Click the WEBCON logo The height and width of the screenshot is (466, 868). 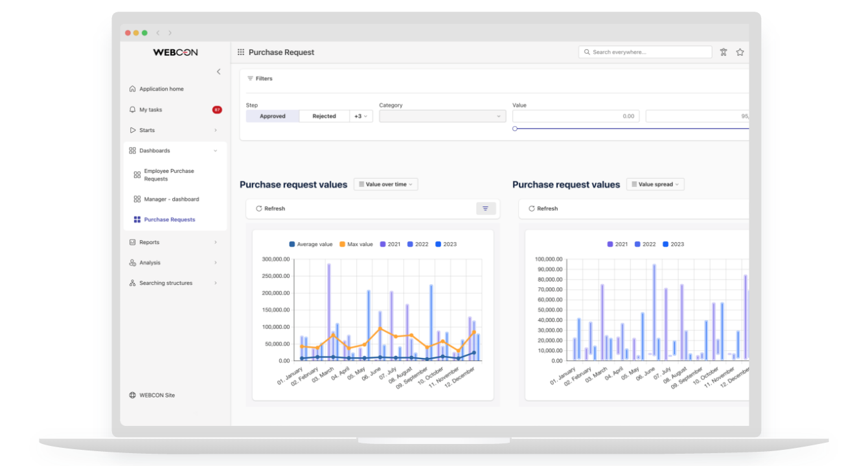click(176, 52)
